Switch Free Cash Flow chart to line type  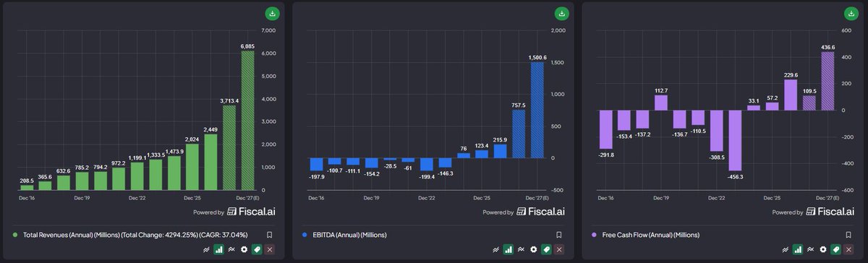(x=785, y=249)
